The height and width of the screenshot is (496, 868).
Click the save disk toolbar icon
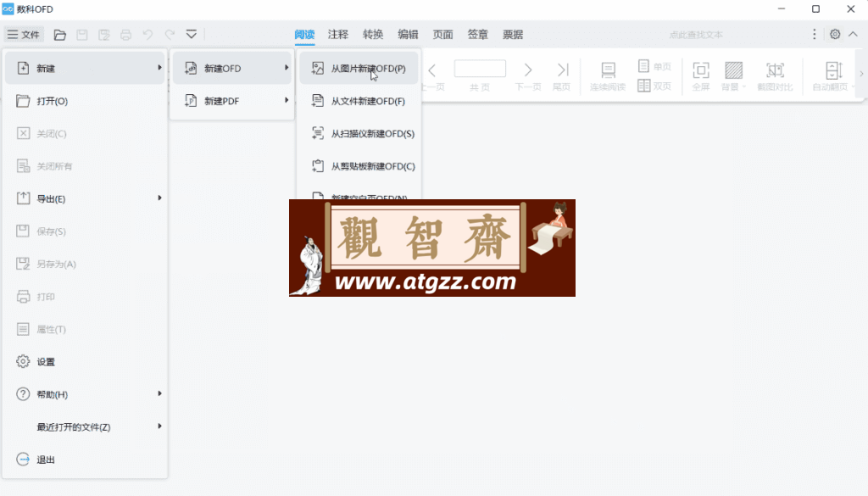[x=82, y=35]
